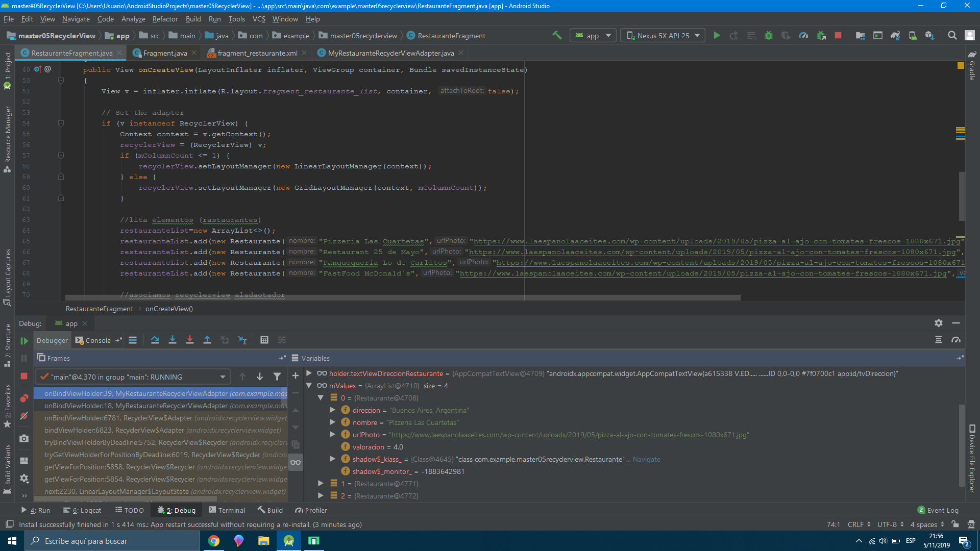Screen dimensions: 980x551
Task: Open the Event Log button
Action: (938, 510)
